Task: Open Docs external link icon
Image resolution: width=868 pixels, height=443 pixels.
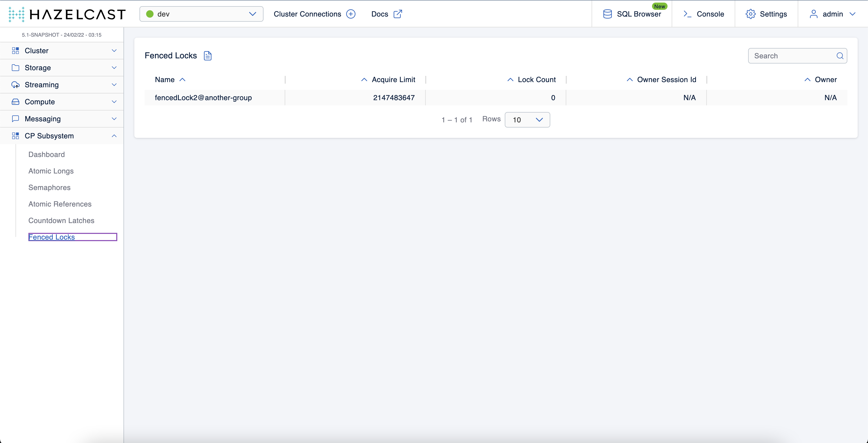Action: [x=398, y=14]
